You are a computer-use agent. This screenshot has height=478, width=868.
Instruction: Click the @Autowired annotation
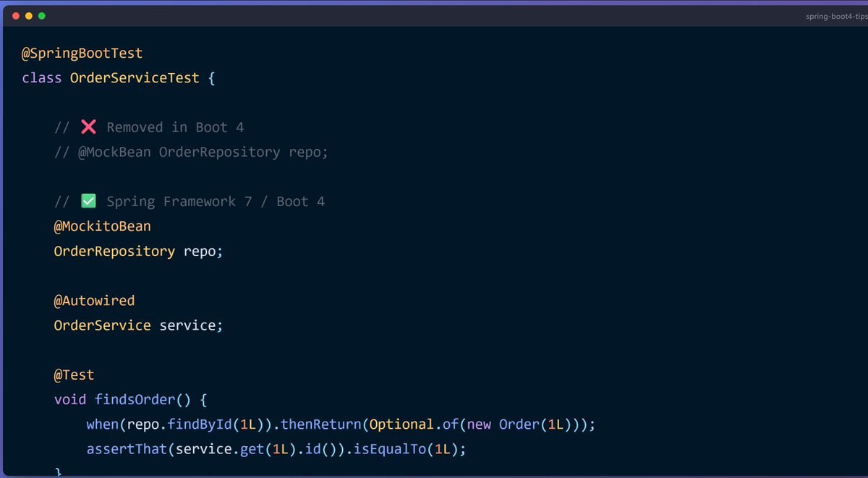tap(95, 300)
